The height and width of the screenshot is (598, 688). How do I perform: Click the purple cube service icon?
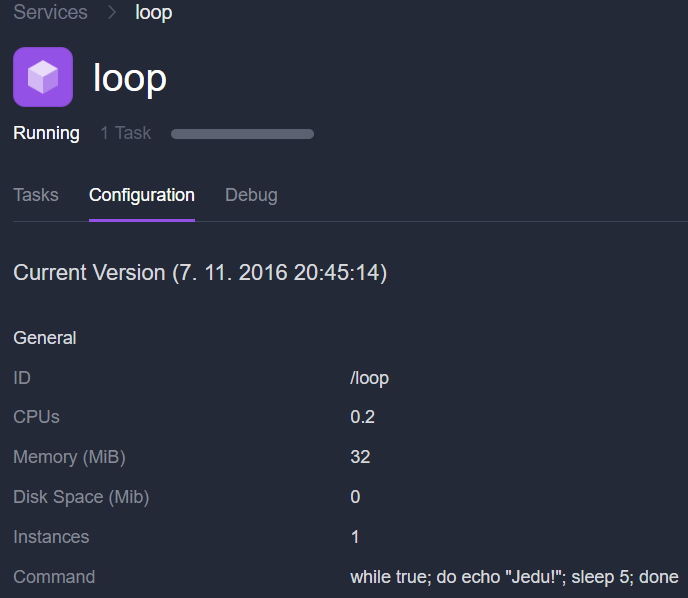coord(43,77)
